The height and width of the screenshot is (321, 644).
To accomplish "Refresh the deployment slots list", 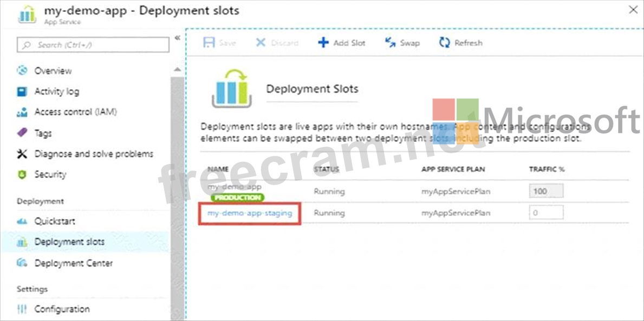I will (x=460, y=43).
